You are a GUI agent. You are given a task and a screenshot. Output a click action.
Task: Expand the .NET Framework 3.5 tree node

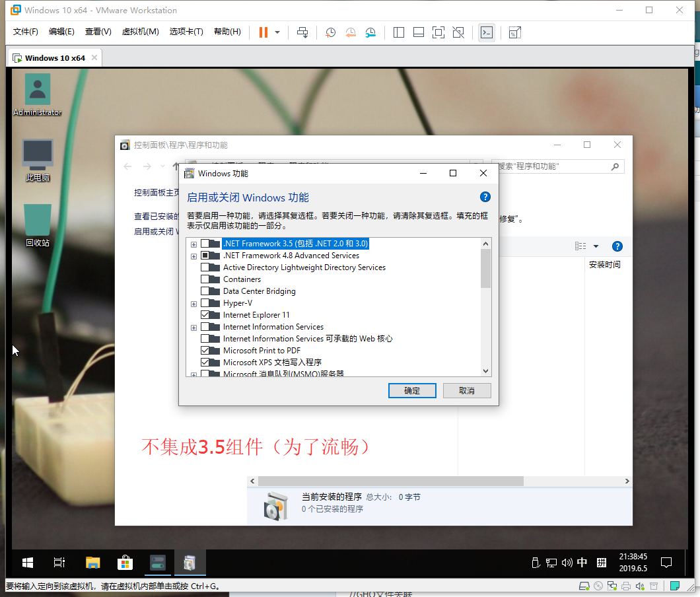tap(193, 244)
